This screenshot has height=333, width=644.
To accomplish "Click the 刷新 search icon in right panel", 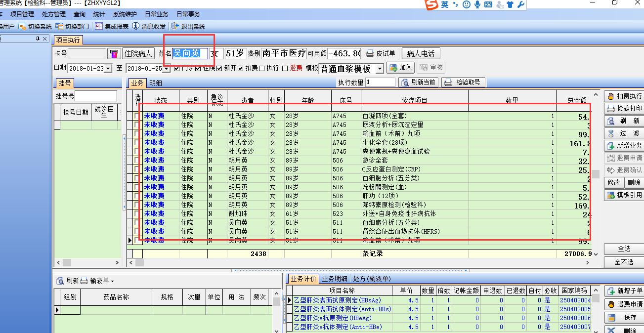I will [x=610, y=121].
